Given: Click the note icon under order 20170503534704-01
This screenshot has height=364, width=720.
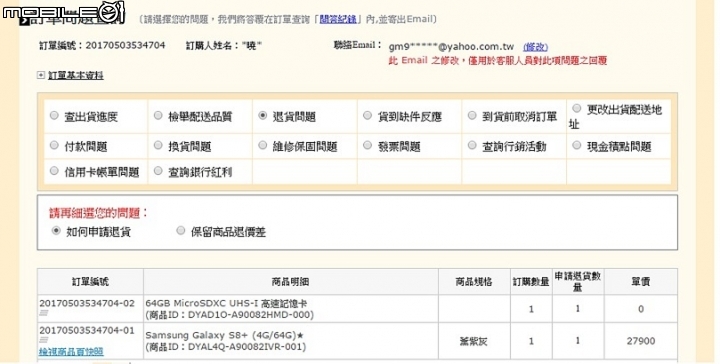Looking at the screenshot, I should (x=44, y=340).
